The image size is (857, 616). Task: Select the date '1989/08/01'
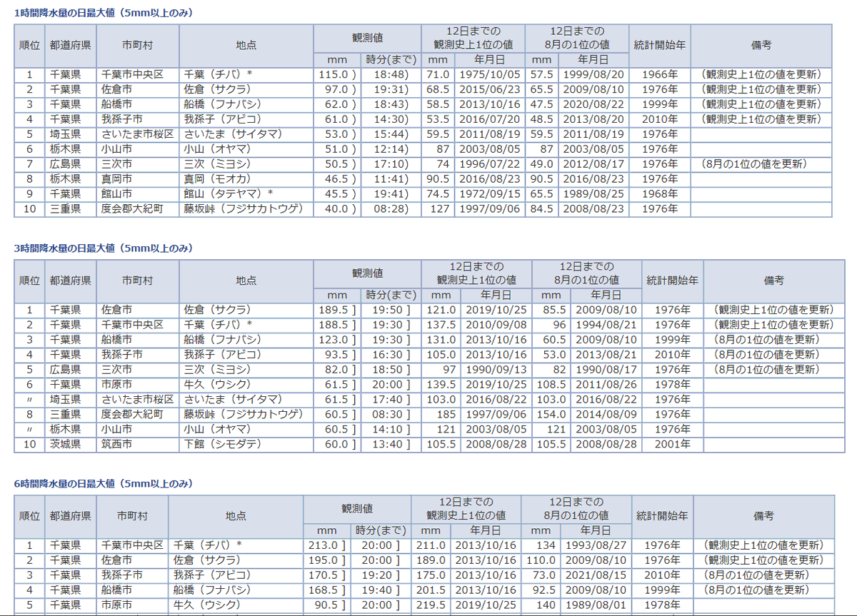pos(595,605)
